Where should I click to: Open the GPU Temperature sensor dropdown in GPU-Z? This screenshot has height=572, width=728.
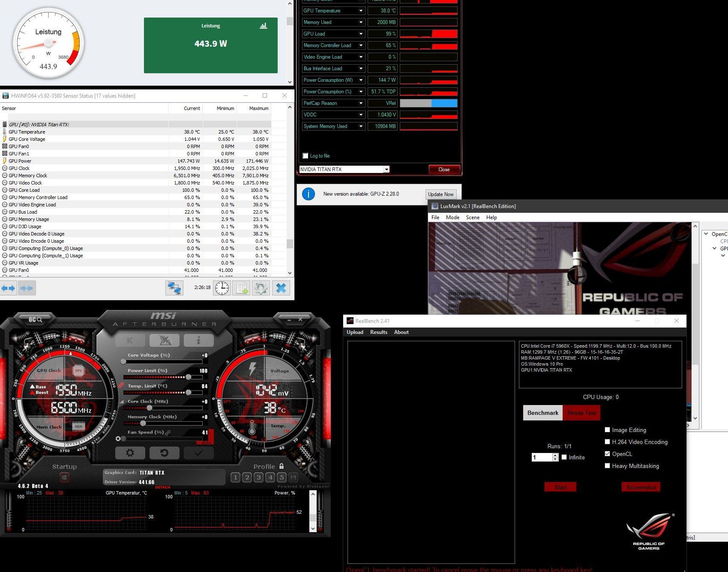pyautogui.click(x=361, y=11)
